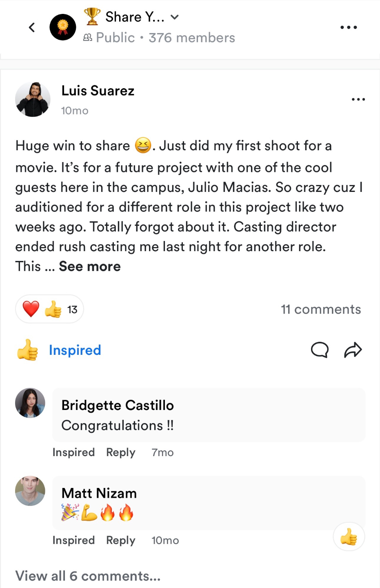Tap the back arrow
Screen dimensions: 380x588
point(32,27)
